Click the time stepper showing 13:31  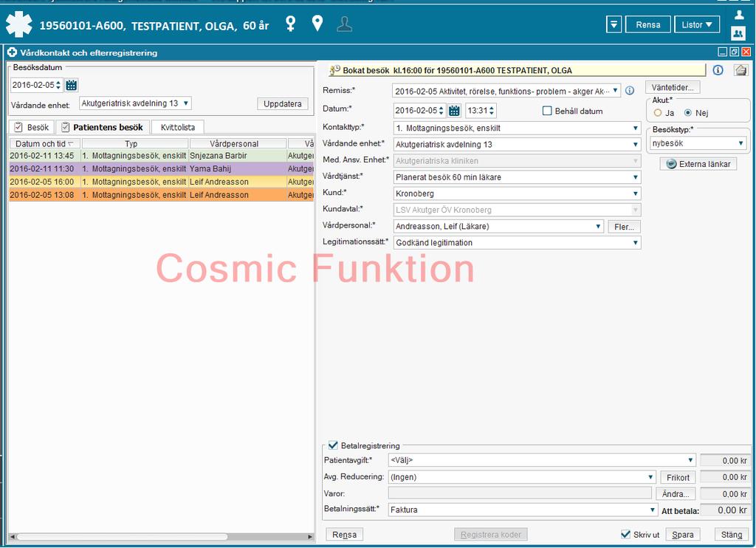tap(491, 111)
